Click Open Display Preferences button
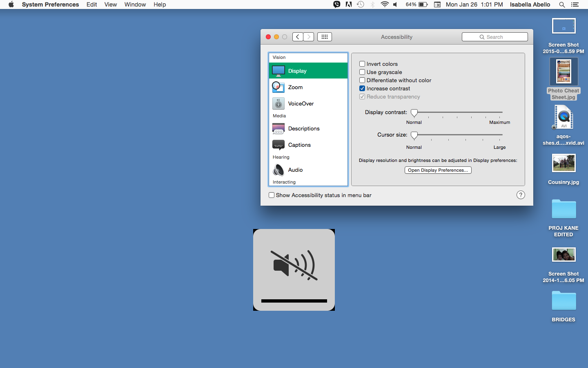 [438, 170]
